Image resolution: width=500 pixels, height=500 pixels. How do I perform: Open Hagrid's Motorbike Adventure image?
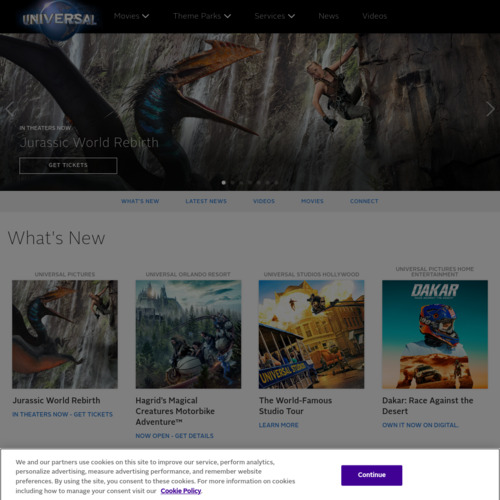point(188,334)
